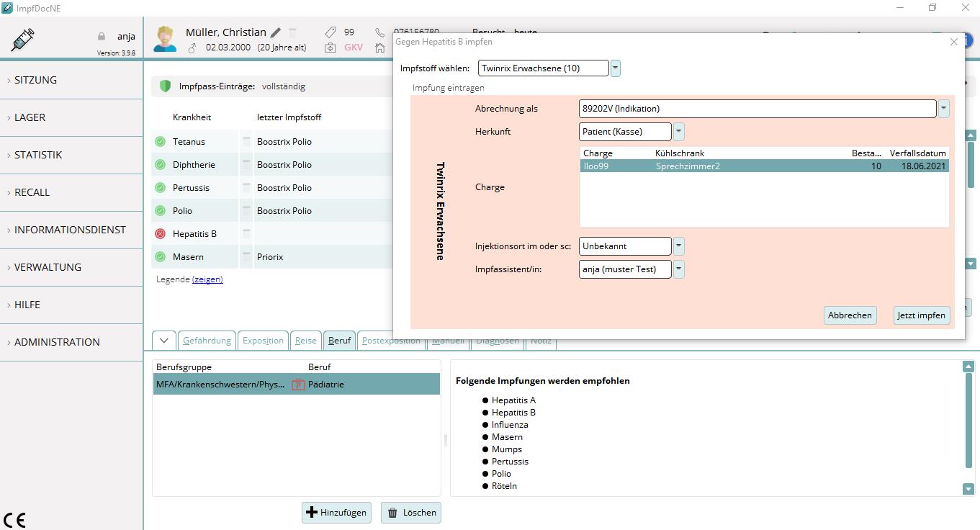Click the house address icon in header
Screen dimensions: 980x530
(x=380, y=48)
